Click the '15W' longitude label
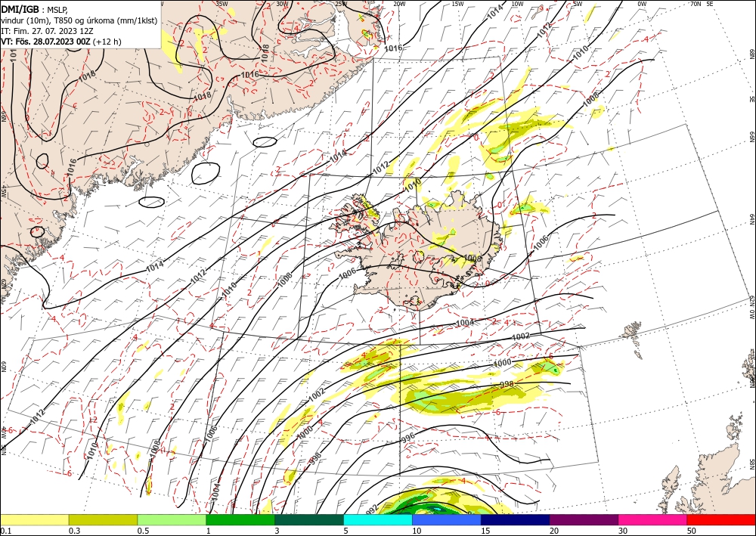 [458, 4]
